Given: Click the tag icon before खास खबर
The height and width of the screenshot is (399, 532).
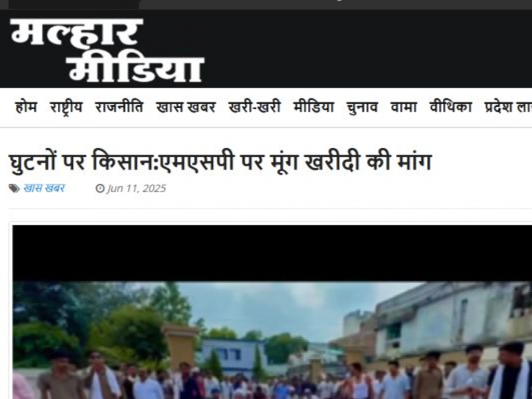Looking at the screenshot, I should tap(14, 188).
